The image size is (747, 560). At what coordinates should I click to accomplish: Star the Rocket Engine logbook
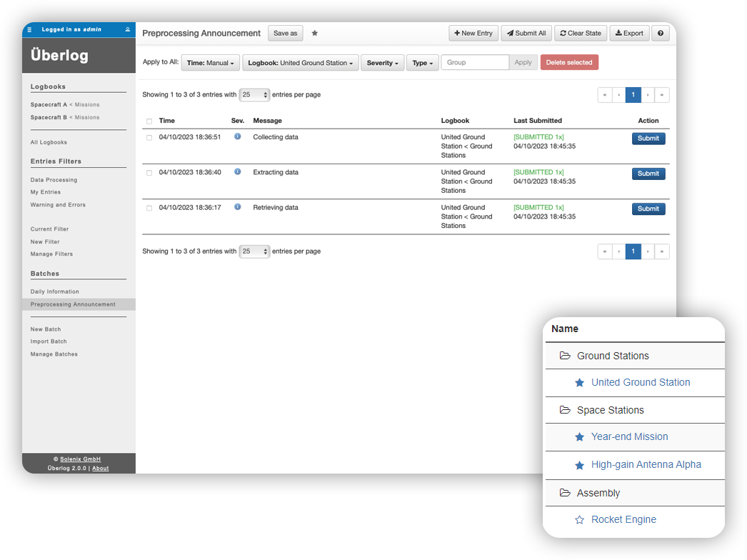[579, 520]
